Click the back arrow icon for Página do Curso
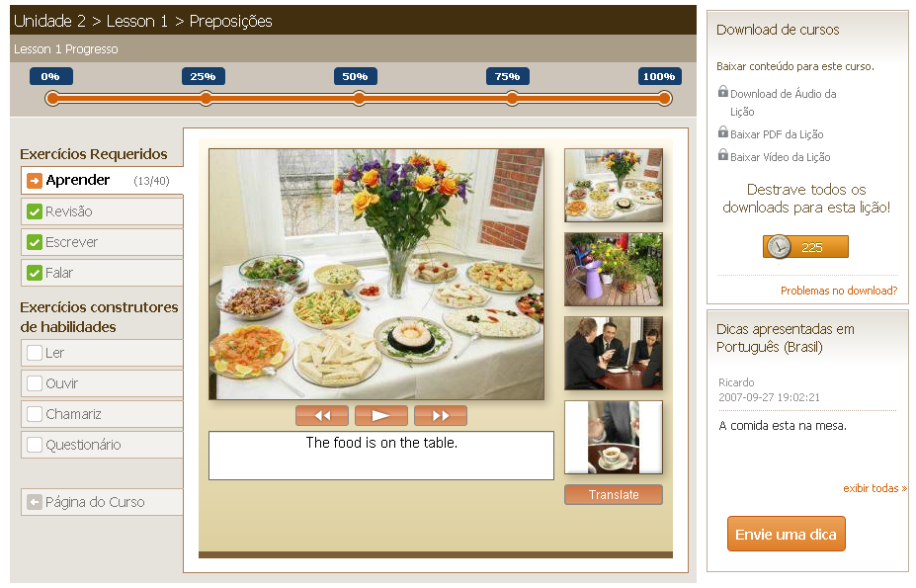 pyautogui.click(x=35, y=502)
